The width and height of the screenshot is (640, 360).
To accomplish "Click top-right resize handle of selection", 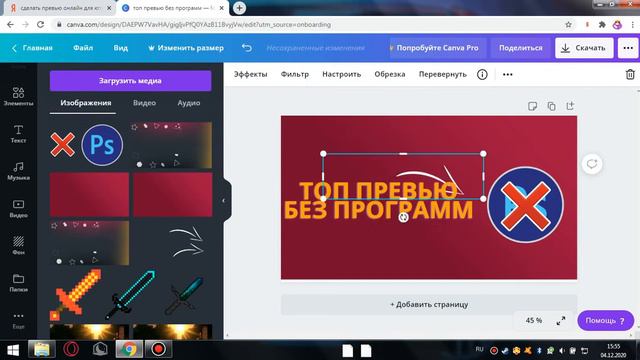I will [483, 153].
